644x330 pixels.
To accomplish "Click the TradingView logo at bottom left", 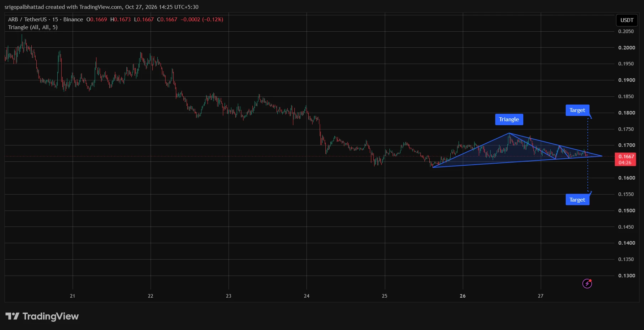I will click(x=42, y=316).
